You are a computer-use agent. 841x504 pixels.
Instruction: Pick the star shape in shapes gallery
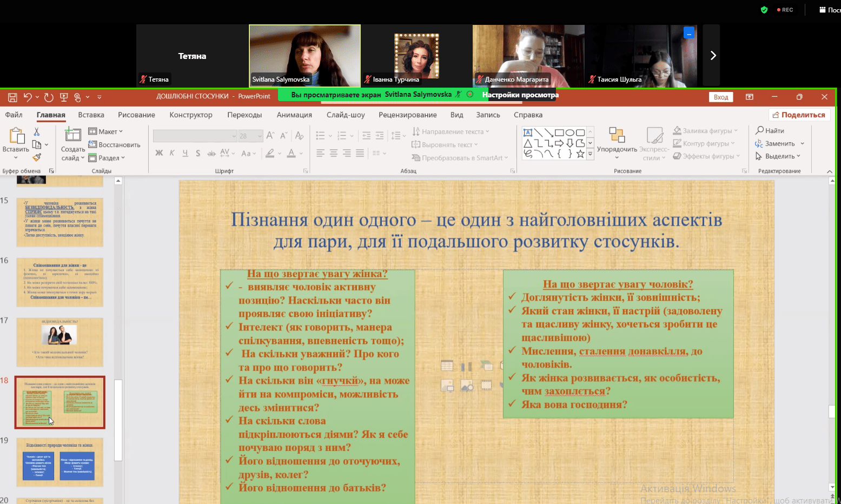pos(580,154)
